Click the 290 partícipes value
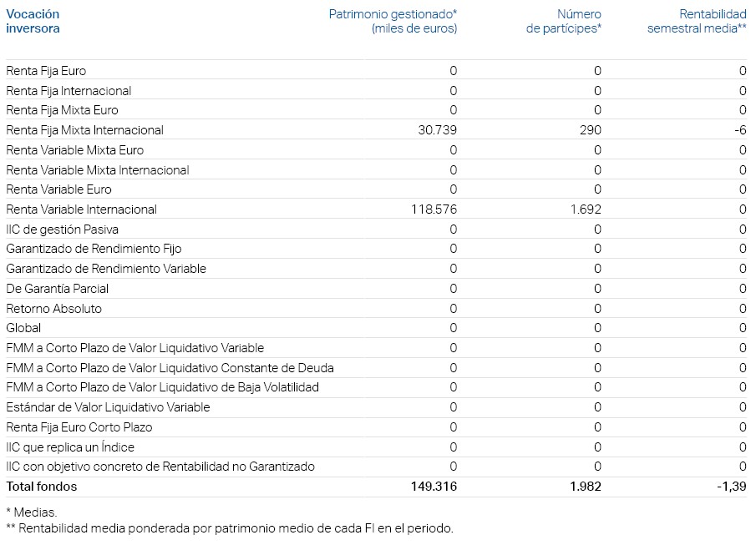The height and width of the screenshot is (545, 756). [x=591, y=130]
